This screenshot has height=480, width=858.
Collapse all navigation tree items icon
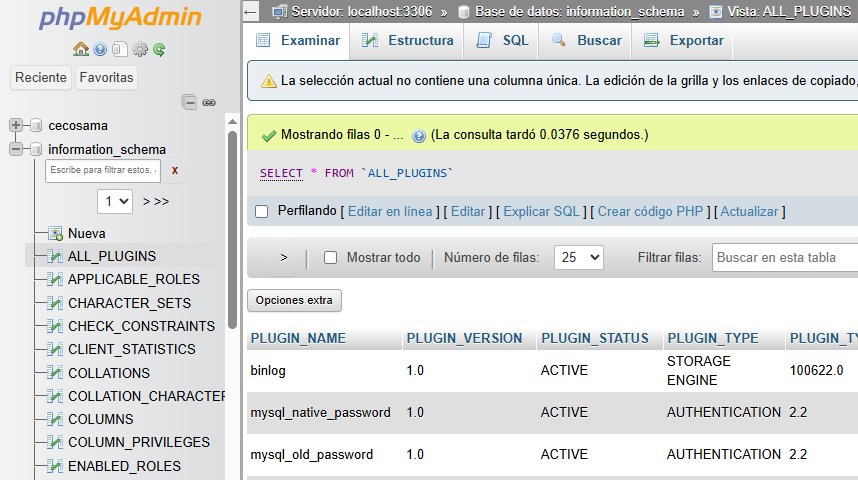[x=189, y=102]
